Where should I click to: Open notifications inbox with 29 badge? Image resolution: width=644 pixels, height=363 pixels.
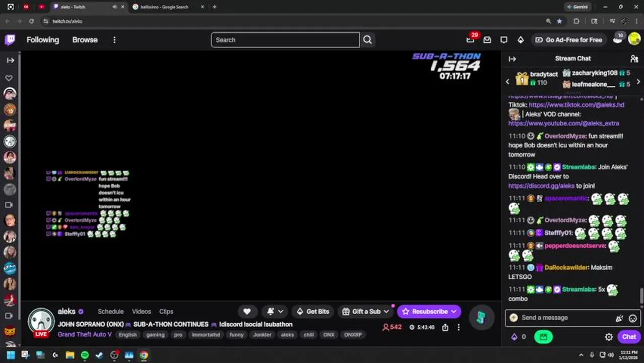(470, 40)
